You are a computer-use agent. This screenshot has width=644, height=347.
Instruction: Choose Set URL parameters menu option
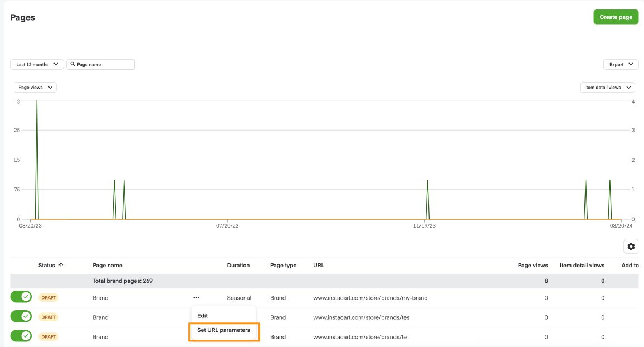(x=224, y=330)
